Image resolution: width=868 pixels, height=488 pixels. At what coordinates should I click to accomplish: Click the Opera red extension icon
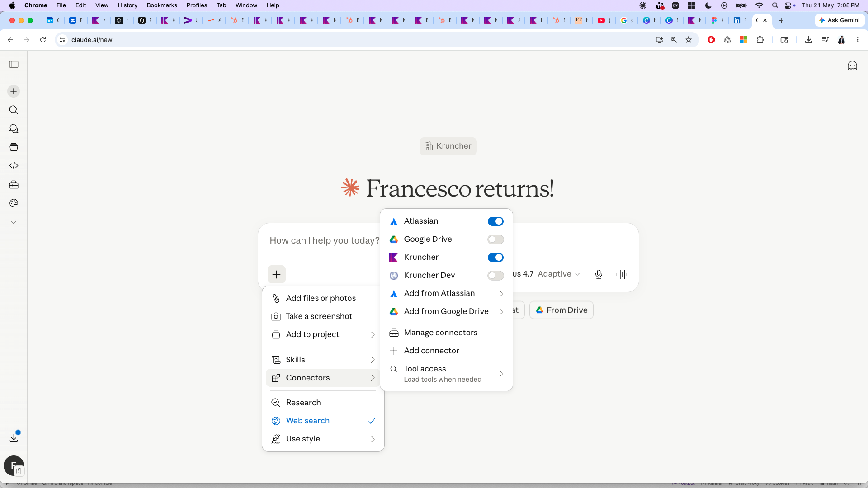coord(711,40)
